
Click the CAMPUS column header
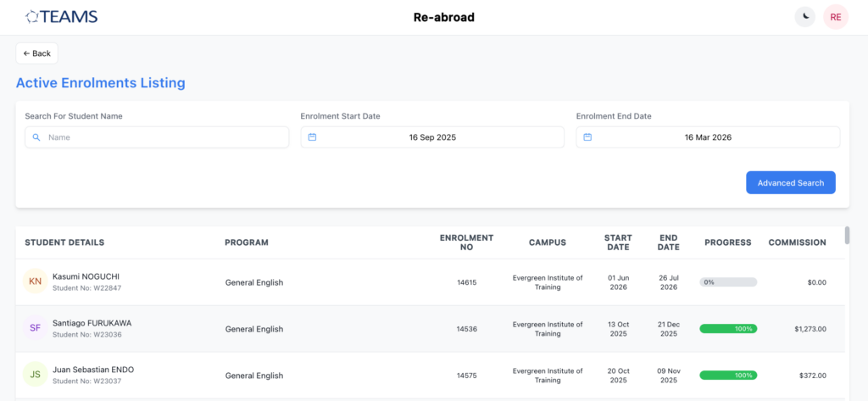coord(548,242)
